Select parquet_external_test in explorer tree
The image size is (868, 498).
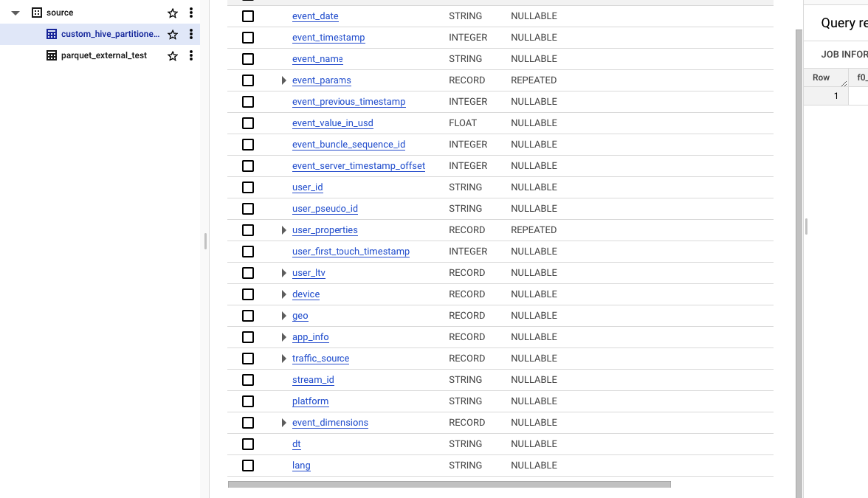coord(104,56)
